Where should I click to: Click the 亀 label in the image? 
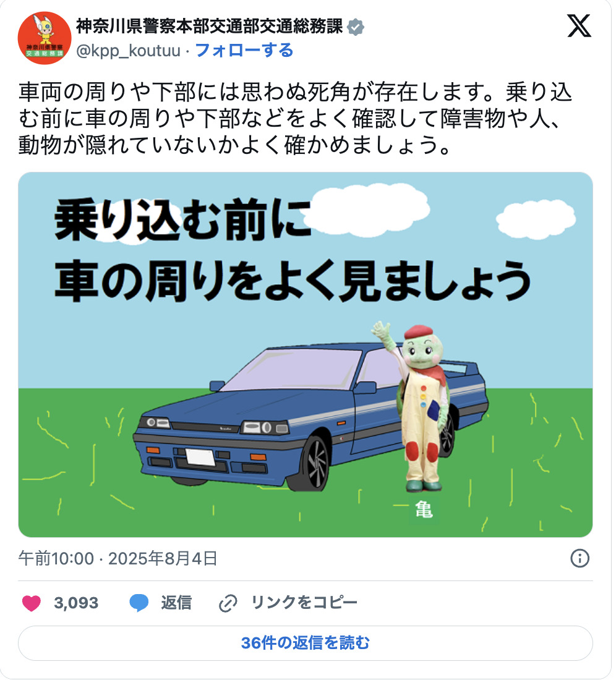tap(424, 509)
